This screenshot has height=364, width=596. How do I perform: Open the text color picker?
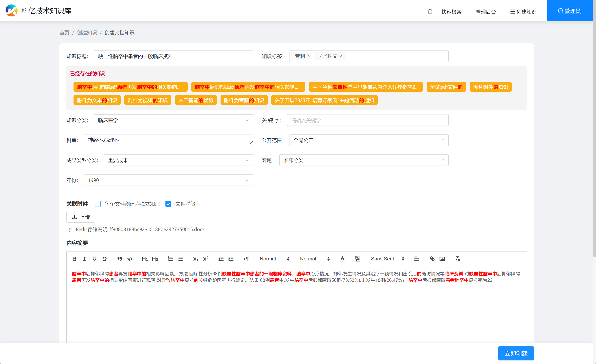(x=342, y=259)
